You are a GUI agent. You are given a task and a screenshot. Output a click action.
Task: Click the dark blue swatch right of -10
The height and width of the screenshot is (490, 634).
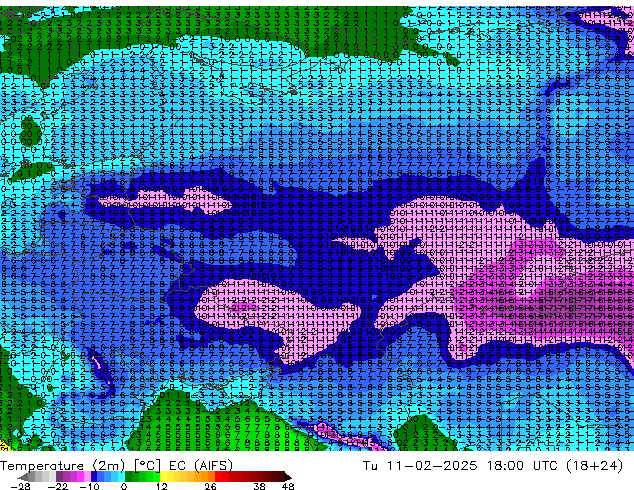[x=94, y=476]
